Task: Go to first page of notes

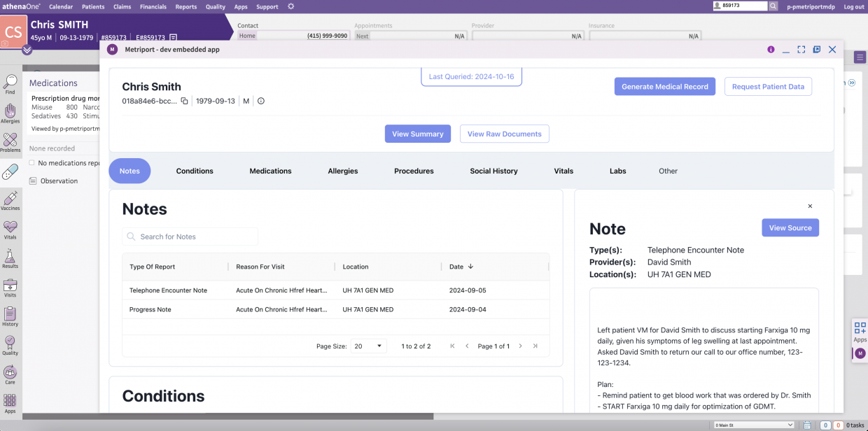Action: coord(452,346)
